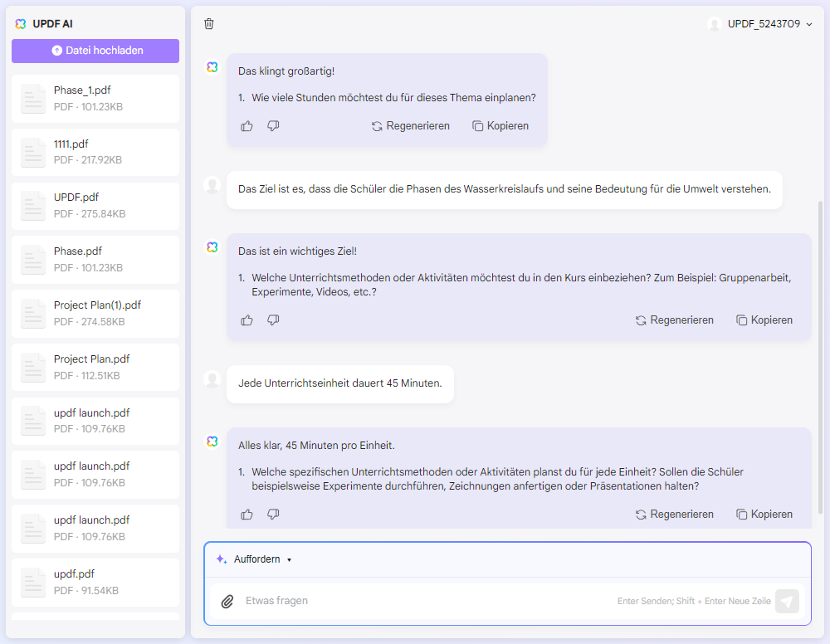Viewport: 830px width, 644px height.
Task: Click the trash icon to clear chat
Action: click(x=209, y=24)
